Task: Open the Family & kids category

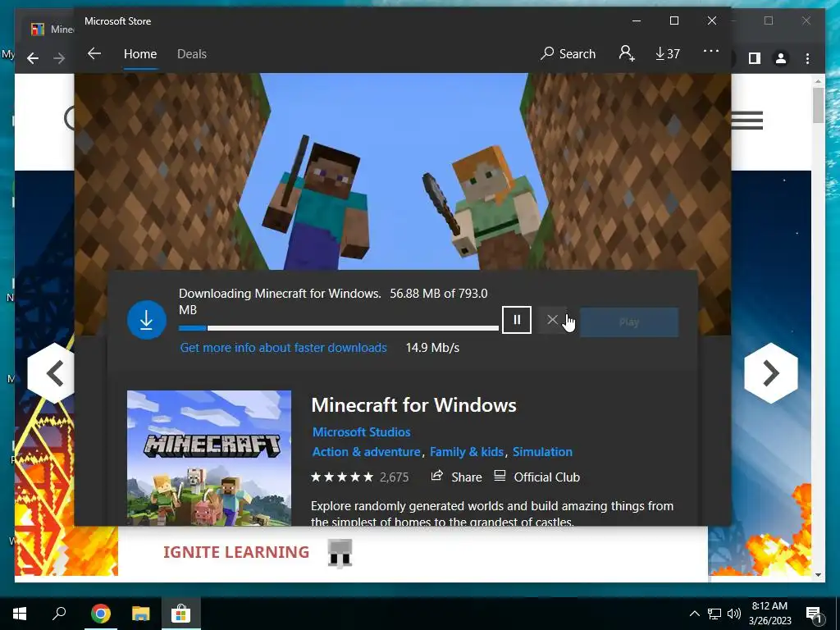Action: [467, 452]
